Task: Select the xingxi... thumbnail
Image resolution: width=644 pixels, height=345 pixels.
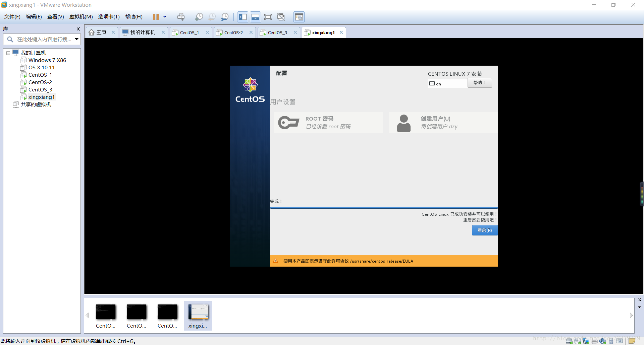Action: click(198, 316)
